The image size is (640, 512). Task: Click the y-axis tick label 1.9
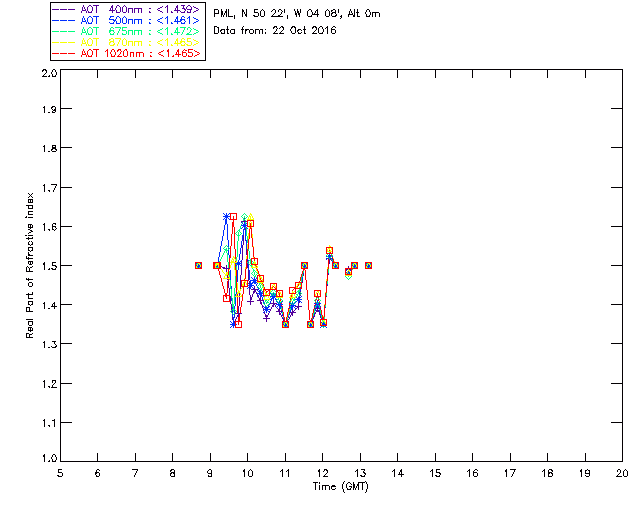(x=49, y=109)
